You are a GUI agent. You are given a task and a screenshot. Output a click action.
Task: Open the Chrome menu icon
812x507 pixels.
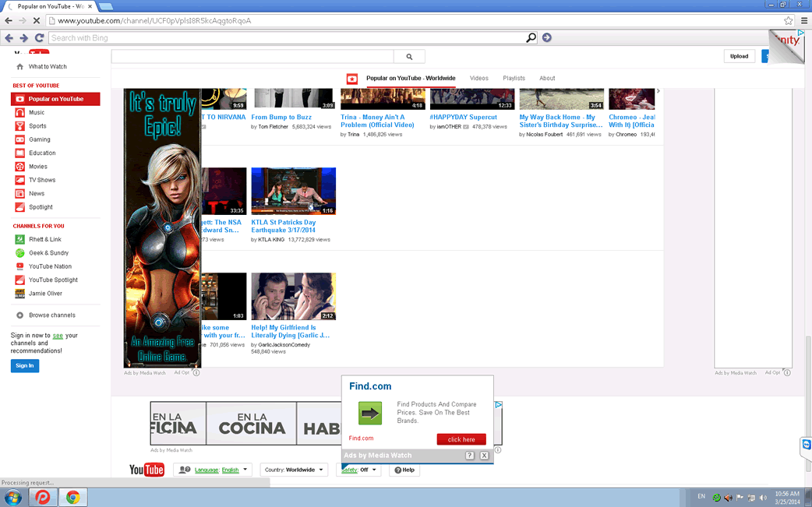click(x=804, y=21)
